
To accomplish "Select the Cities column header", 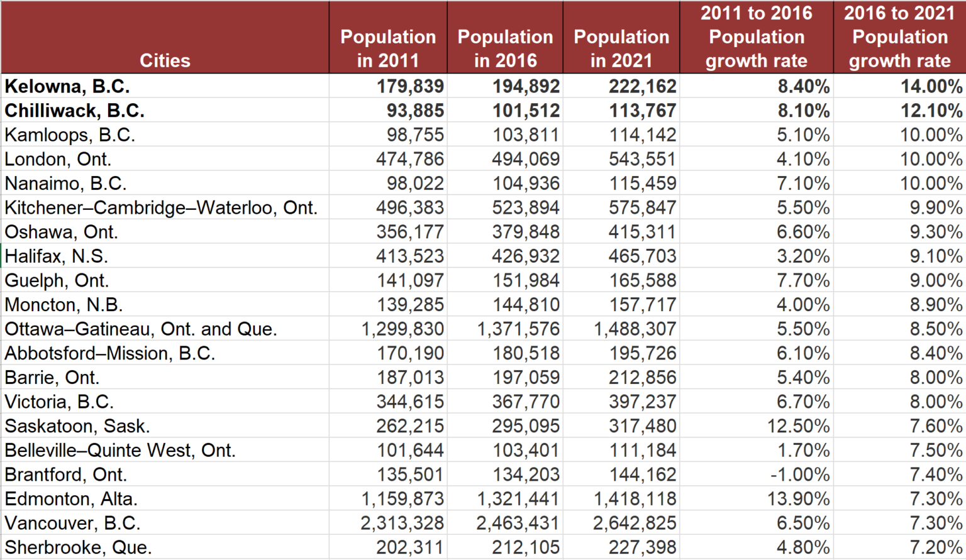I will [165, 37].
